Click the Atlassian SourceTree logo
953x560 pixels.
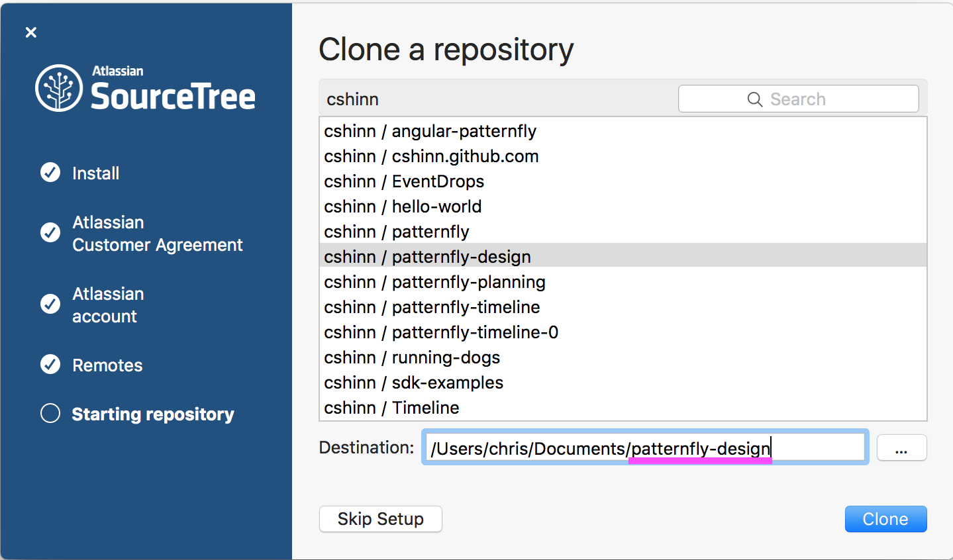pyautogui.click(x=144, y=87)
